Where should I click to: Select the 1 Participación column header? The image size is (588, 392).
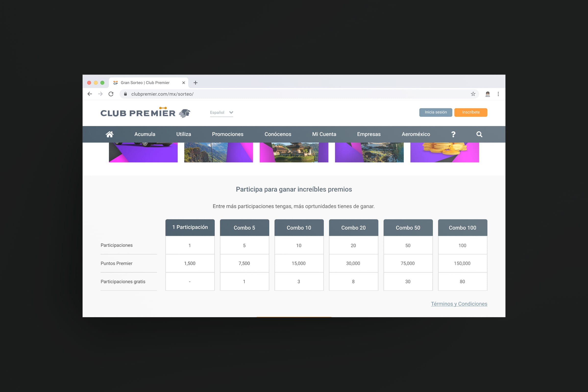(x=190, y=228)
